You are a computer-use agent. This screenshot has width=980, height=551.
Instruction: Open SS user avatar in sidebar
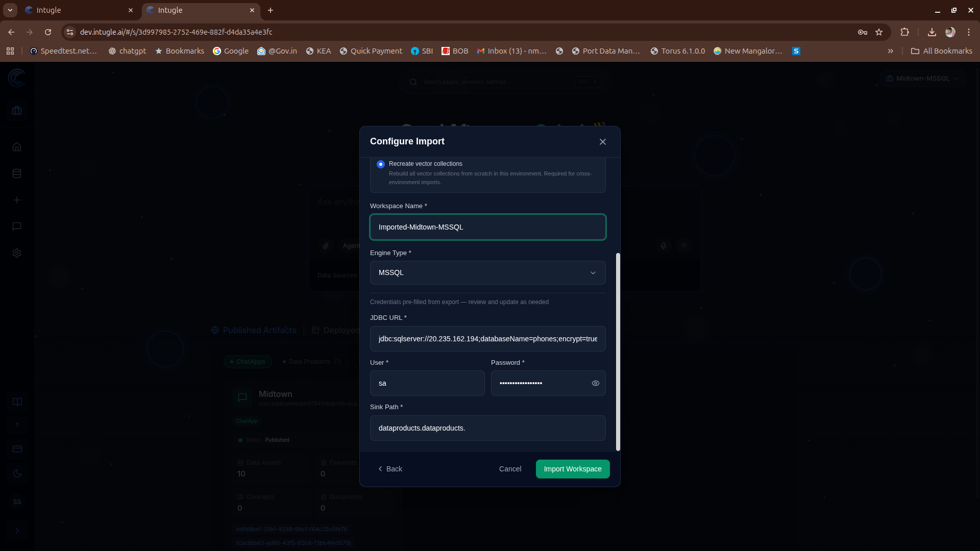click(17, 502)
